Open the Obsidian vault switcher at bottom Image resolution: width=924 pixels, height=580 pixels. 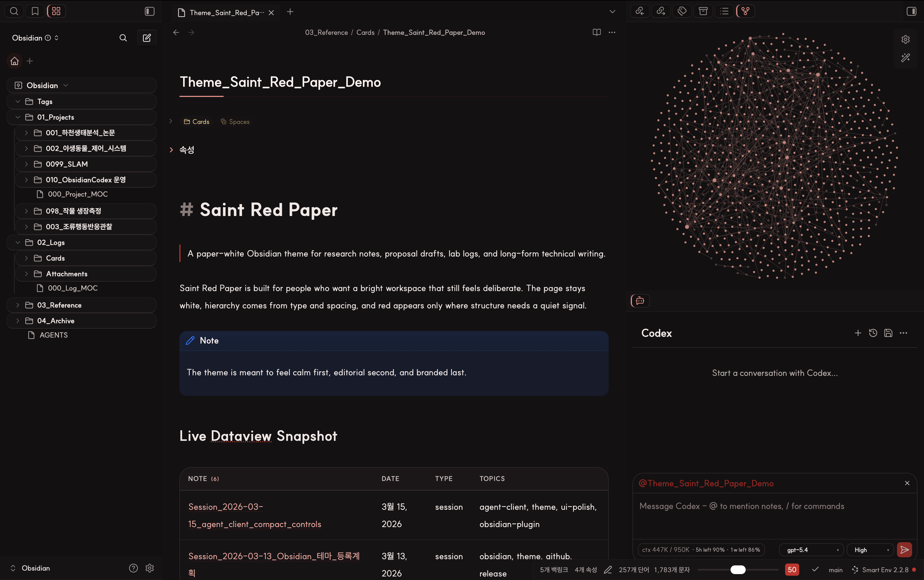(x=31, y=568)
